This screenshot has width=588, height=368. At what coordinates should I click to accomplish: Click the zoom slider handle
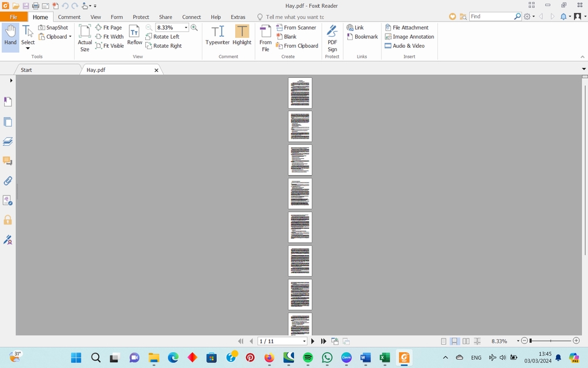click(x=530, y=340)
